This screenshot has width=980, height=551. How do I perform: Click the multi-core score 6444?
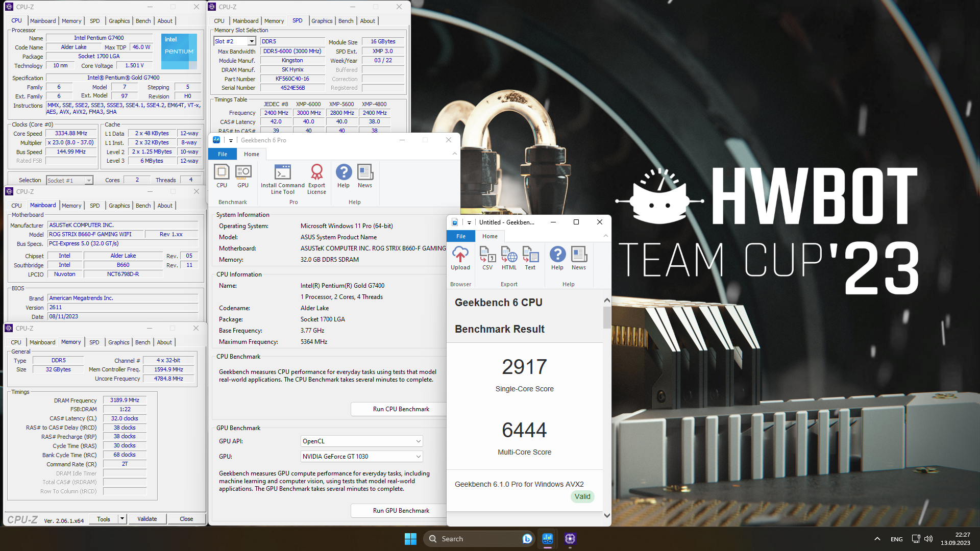click(524, 430)
